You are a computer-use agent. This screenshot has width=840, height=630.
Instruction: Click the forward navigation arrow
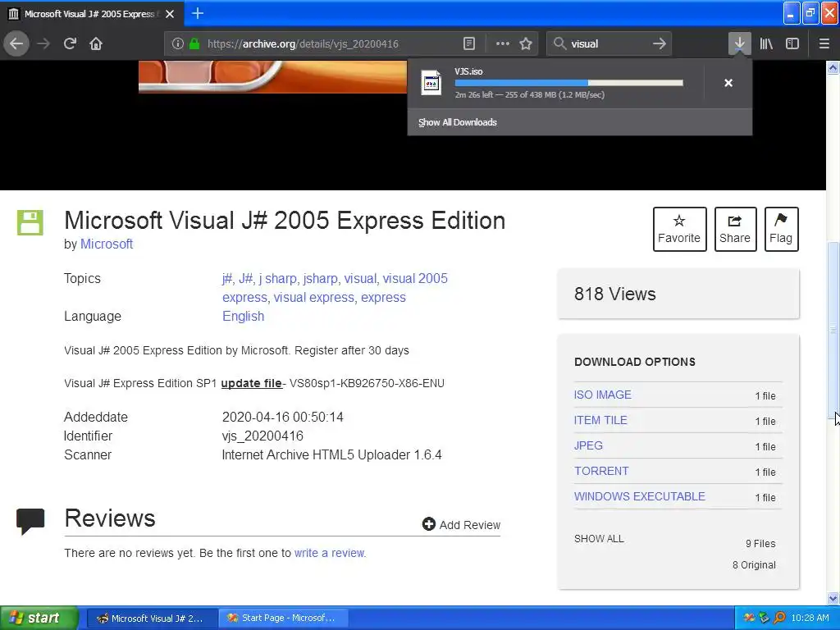pyautogui.click(x=43, y=43)
